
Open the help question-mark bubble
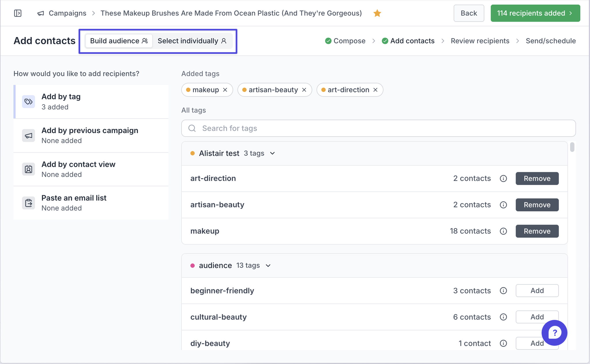[x=554, y=333]
